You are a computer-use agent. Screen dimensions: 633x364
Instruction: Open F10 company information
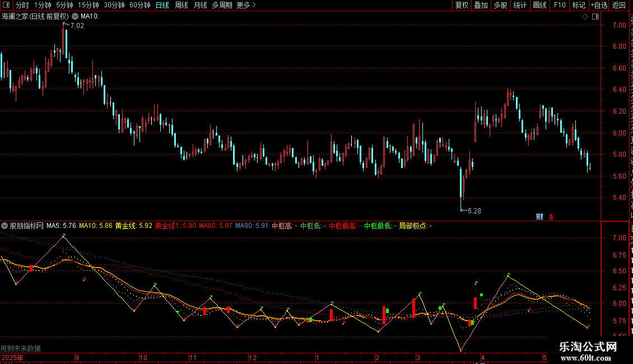click(x=560, y=5)
